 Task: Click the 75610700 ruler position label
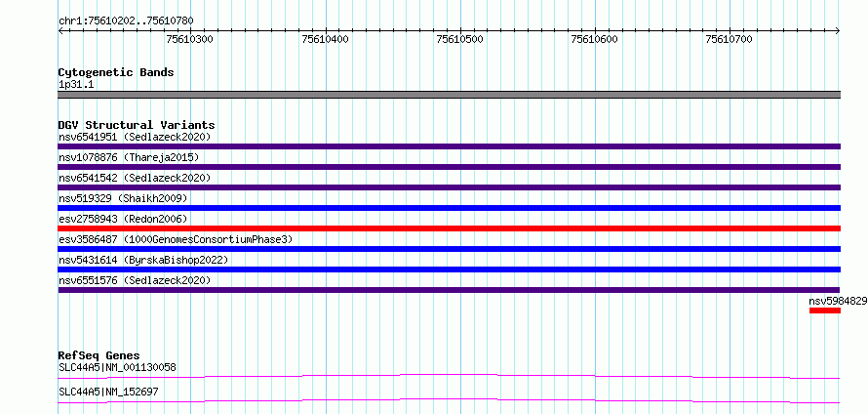tap(730, 39)
